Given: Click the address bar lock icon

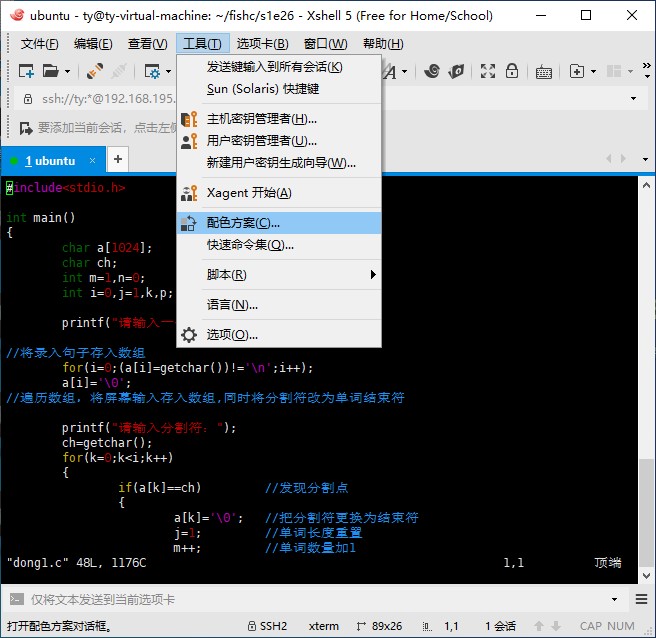Looking at the screenshot, I should [x=28, y=99].
